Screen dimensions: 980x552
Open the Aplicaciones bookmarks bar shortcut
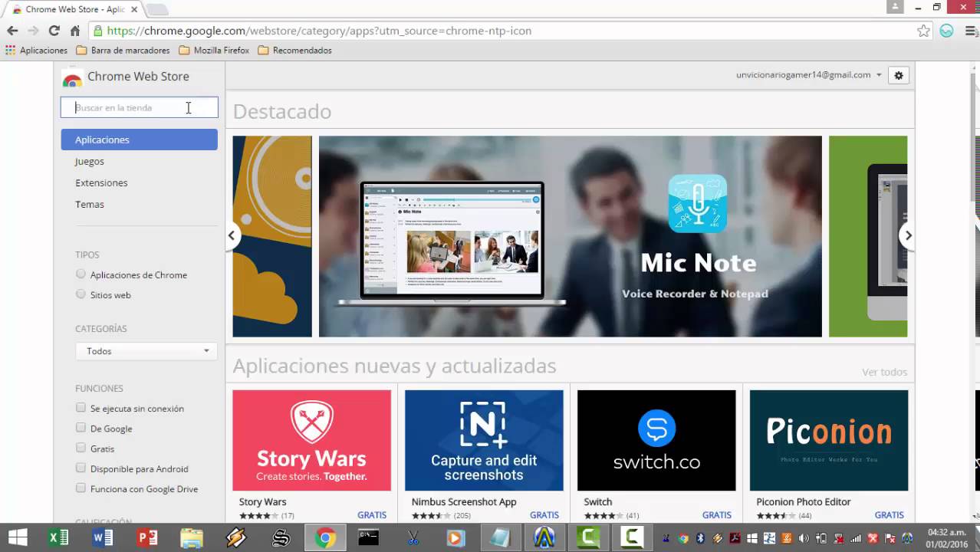click(36, 51)
